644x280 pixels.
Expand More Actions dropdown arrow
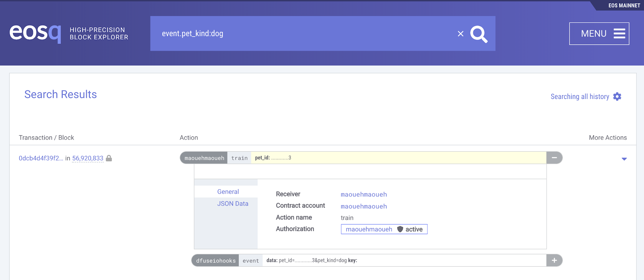(624, 159)
